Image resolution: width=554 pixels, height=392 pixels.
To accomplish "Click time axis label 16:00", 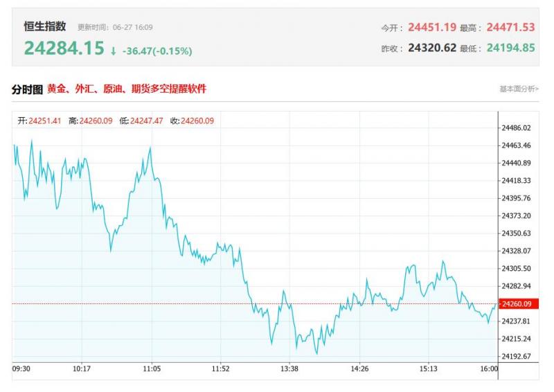I will 489,369.
